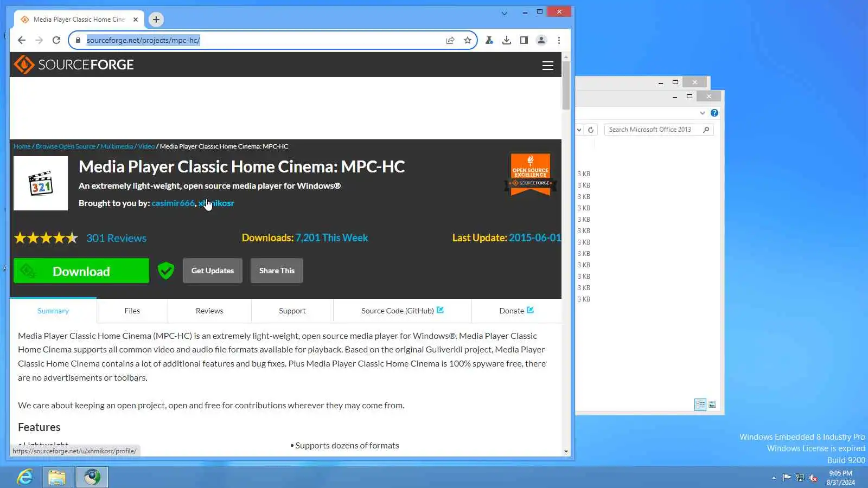The width and height of the screenshot is (868, 488).
Task: Click the Features heading
Action: (x=39, y=427)
